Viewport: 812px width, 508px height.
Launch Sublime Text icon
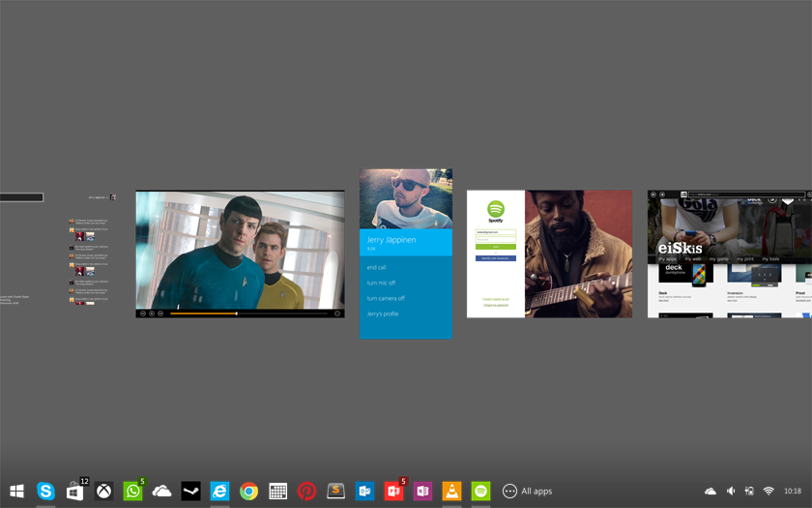point(336,491)
